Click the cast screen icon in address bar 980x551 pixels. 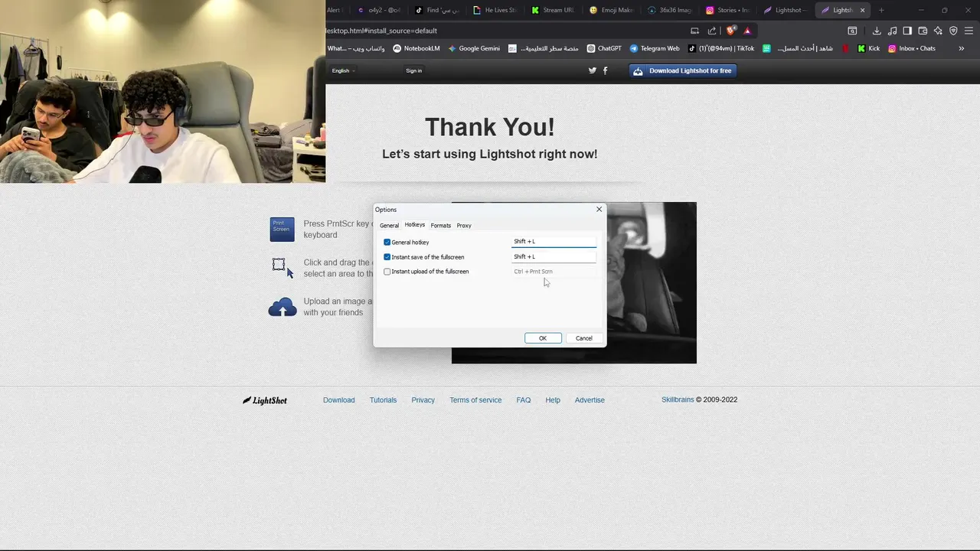coord(694,31)
